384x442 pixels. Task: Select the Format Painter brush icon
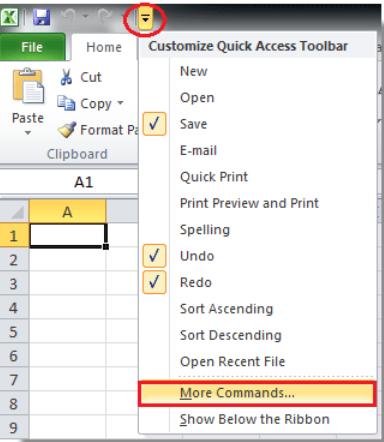pyautogui.click(x=67, y=129)
